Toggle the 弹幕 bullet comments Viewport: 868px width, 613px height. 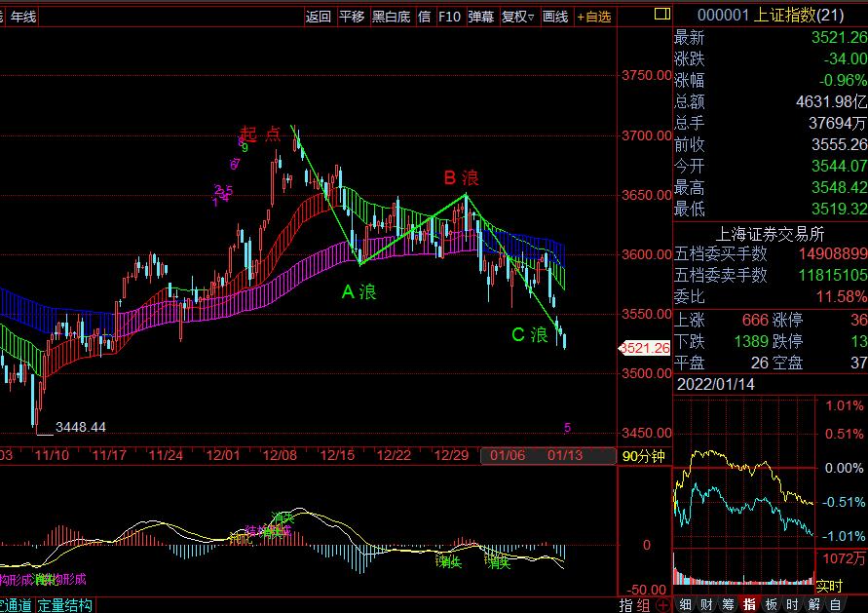[481, 18]
